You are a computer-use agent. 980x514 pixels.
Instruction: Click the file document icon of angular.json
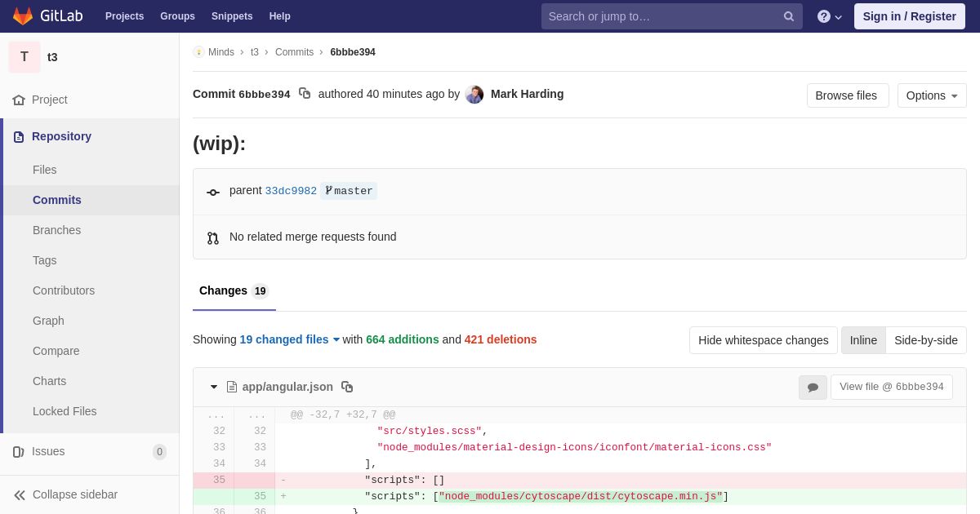click(x=232, y=387)
